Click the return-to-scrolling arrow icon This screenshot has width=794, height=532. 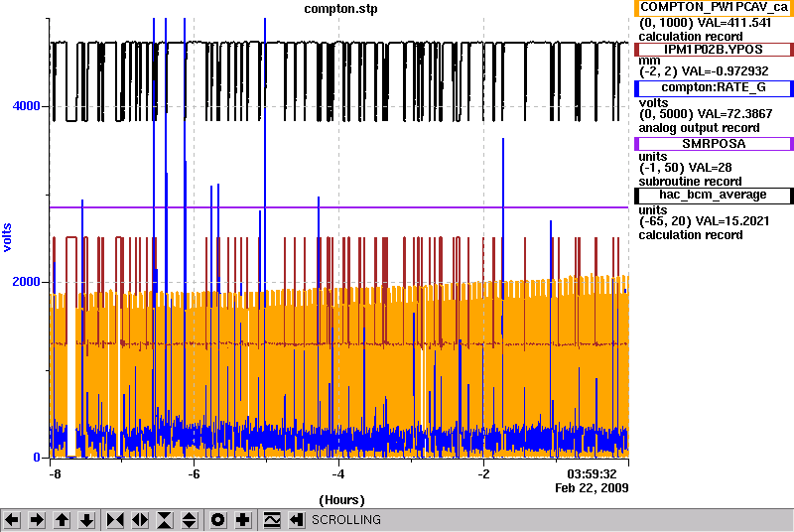pos(297,520)
